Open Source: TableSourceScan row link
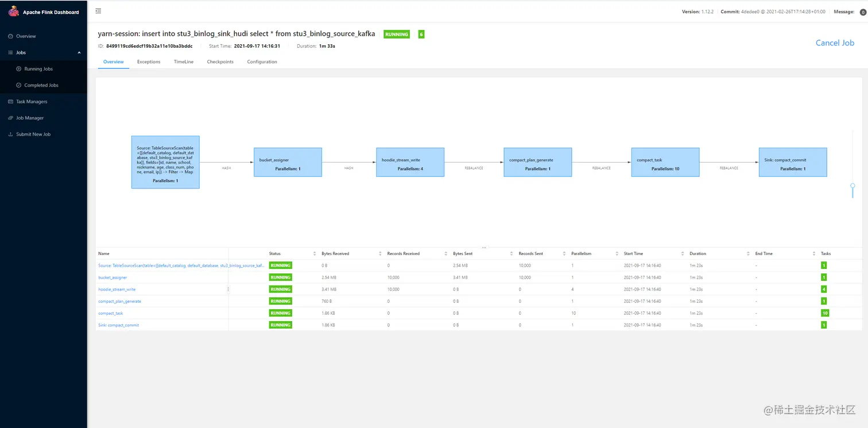 pos(181,265)
